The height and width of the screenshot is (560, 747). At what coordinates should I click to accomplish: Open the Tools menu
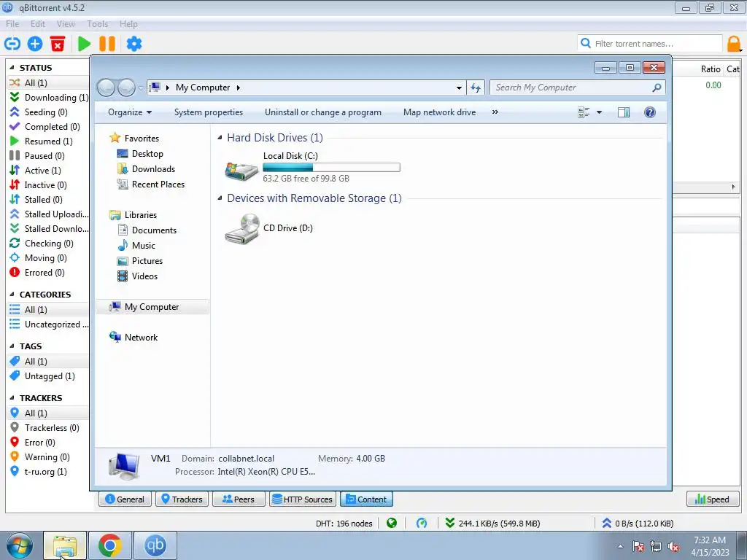point(98,24)
